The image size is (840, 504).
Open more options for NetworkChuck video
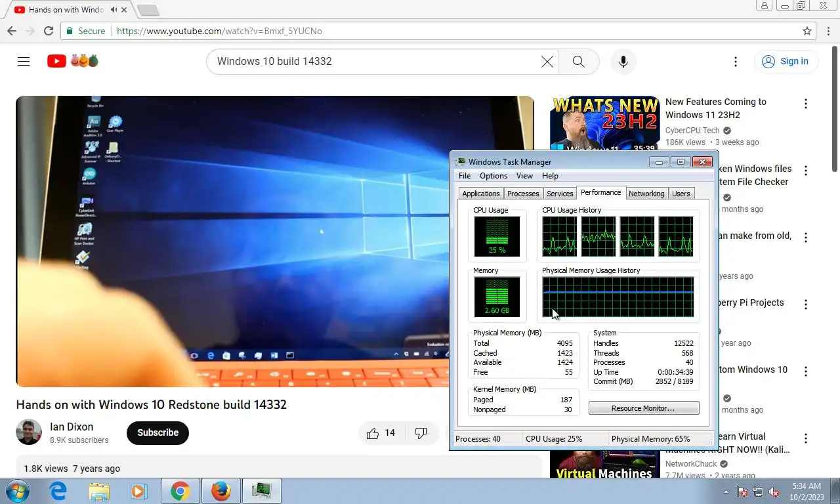coord(806,438)
